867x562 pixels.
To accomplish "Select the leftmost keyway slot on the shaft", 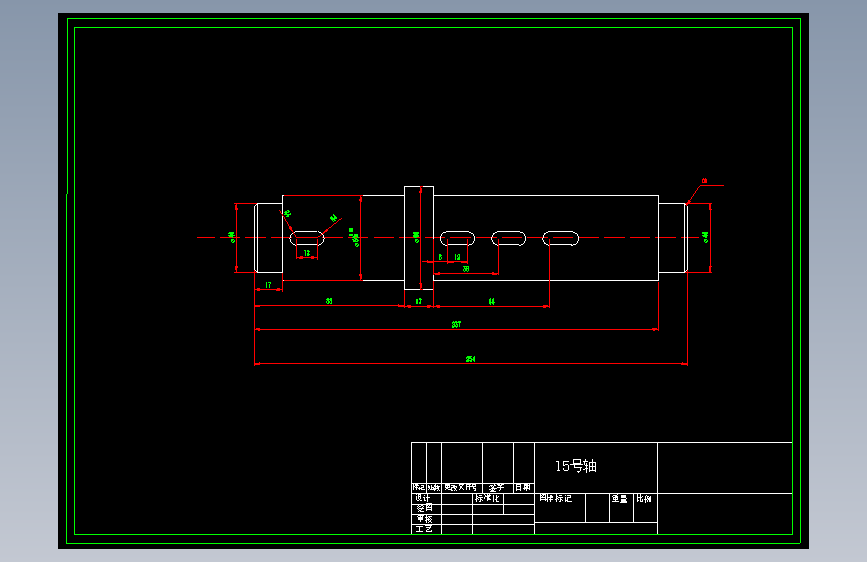I will click(307, 238).
